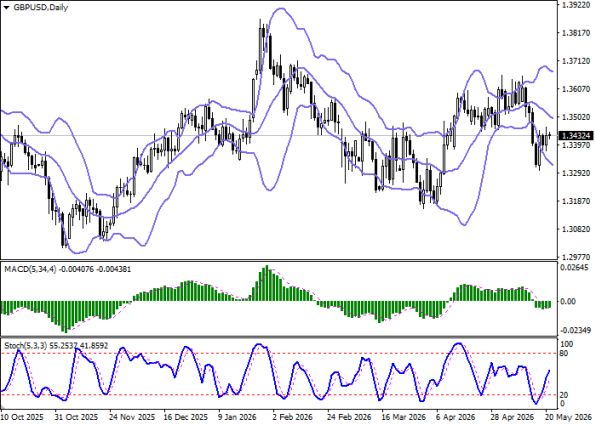Select the current price tag 1.34324

(576, 136)
